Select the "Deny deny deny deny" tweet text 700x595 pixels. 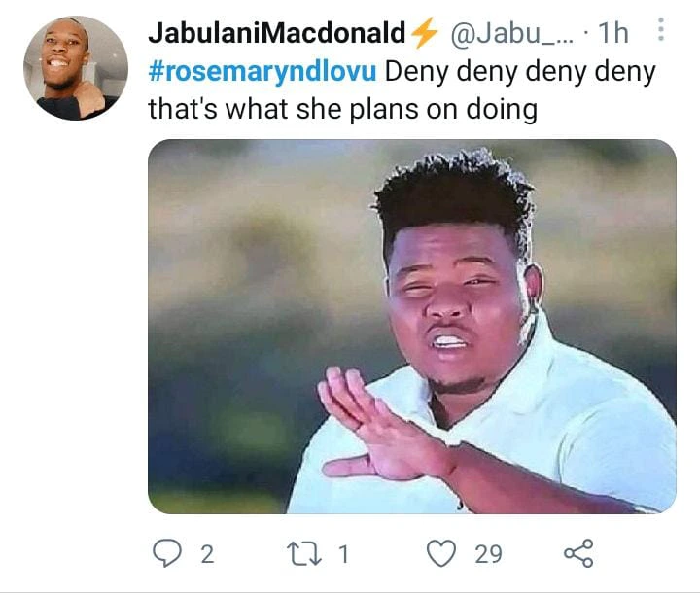(520, 72)
